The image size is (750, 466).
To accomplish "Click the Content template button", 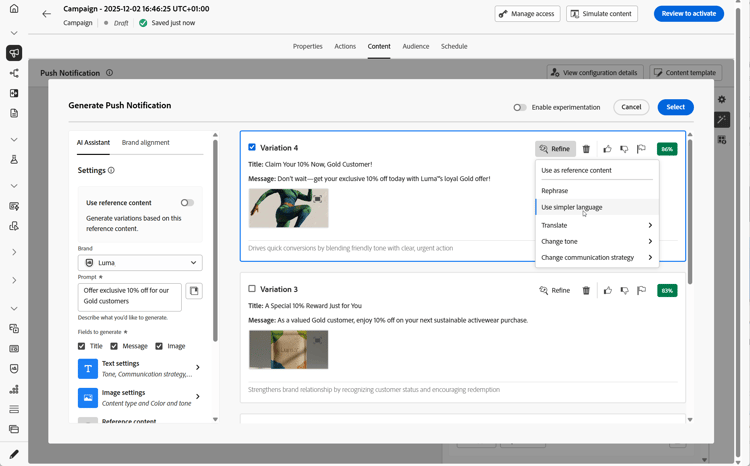I will pos(685,73).
